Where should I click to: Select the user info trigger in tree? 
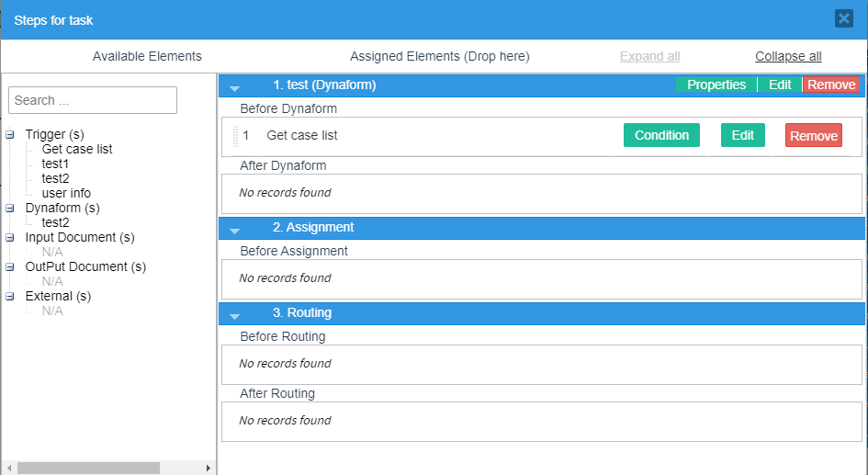(x=66, y=194)
